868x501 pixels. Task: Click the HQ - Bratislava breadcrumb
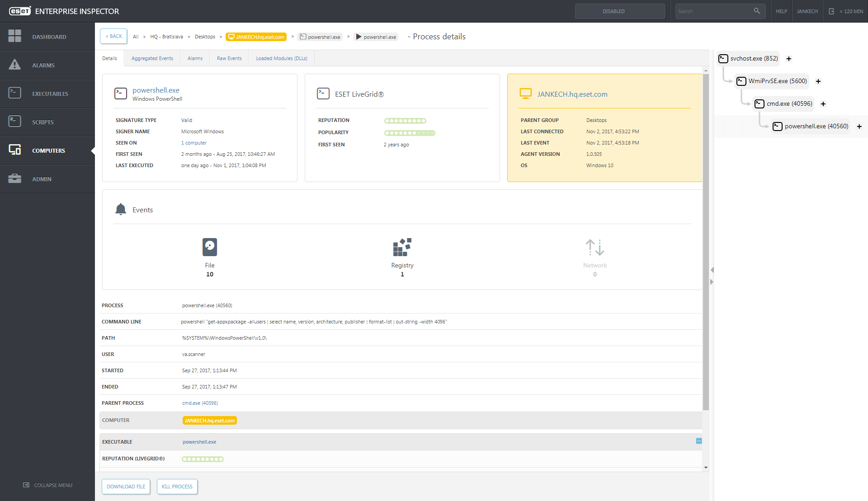[166, 37]
